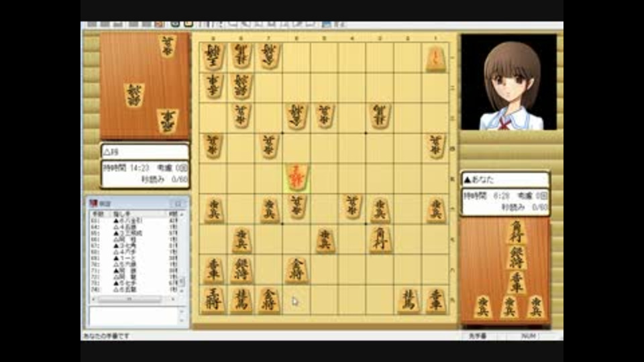Click the pawn at top of opponent's hand

tap(167, 45)
